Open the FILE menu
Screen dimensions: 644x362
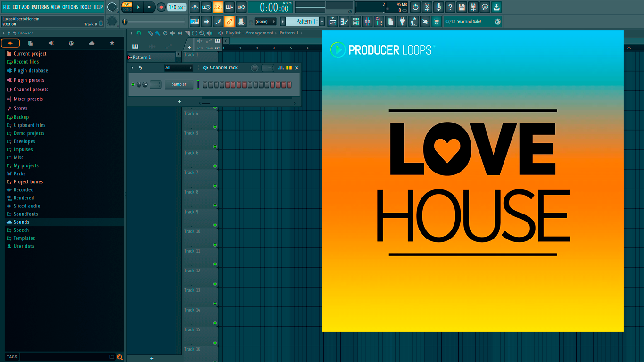[x=7, y=7]
